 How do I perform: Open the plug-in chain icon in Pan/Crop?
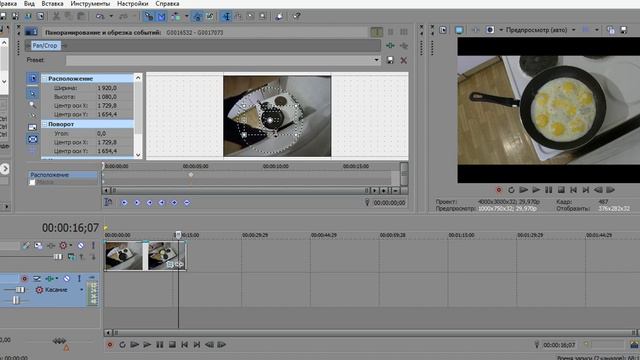click(x=390, y=46)
